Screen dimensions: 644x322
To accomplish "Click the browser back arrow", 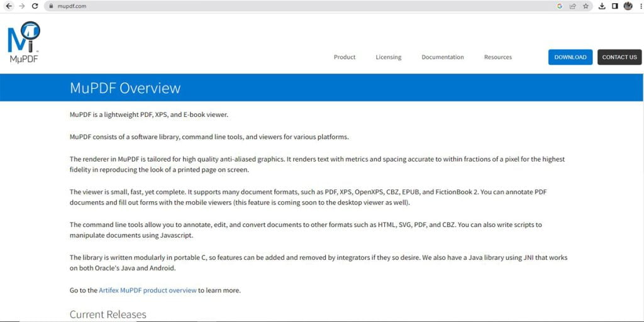I will 9,6.
